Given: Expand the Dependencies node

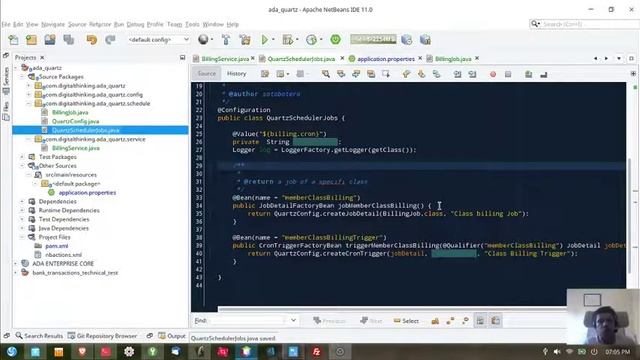Looking at the screenshot, I should (22, 201).
